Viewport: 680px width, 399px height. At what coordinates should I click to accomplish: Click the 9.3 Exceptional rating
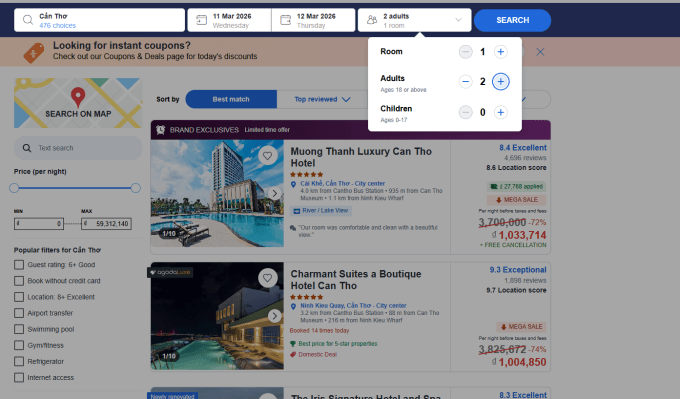518,270
